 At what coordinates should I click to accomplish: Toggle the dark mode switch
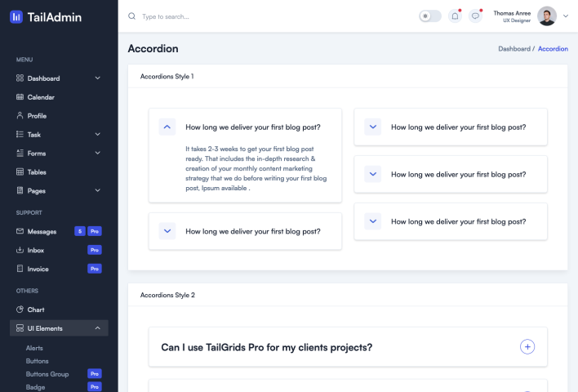tap(429, 16)
